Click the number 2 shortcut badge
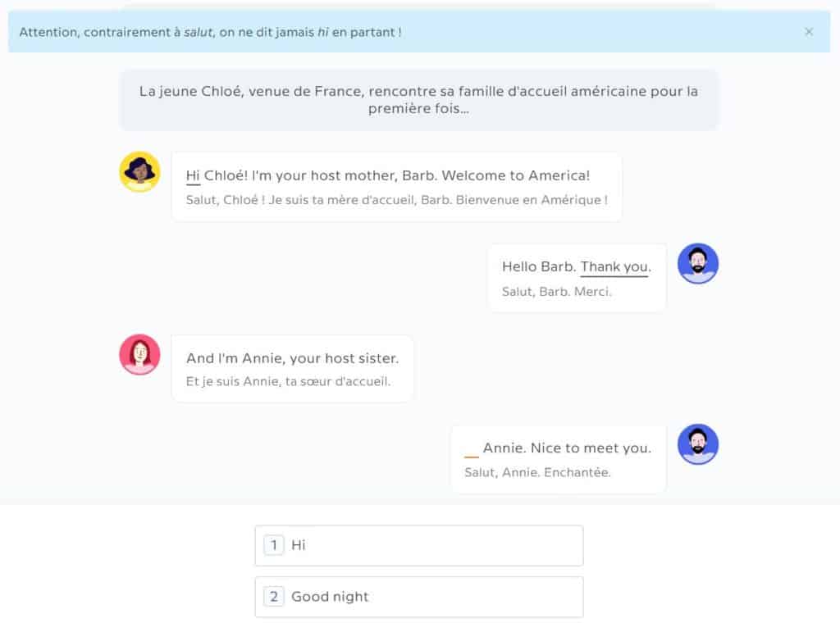Image resolution: width=840 pixels, height=632 pixels. [x=274, y=597]
